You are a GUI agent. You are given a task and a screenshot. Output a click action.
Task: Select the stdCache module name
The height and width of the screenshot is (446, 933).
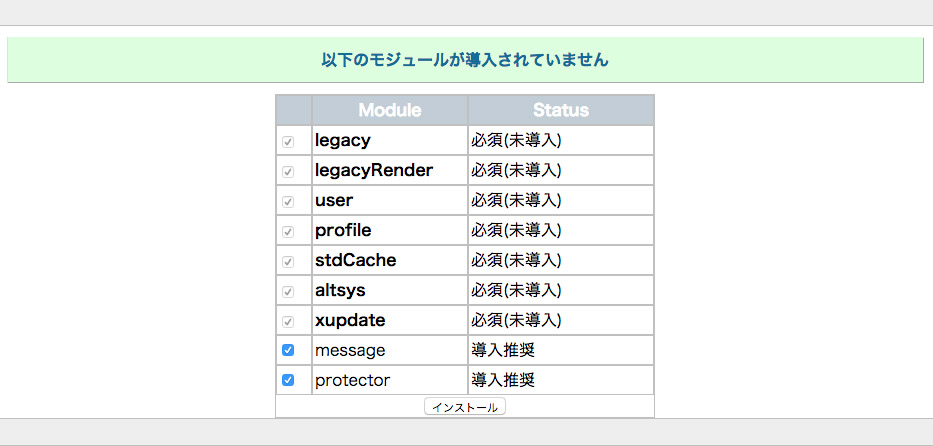(355, 261)
